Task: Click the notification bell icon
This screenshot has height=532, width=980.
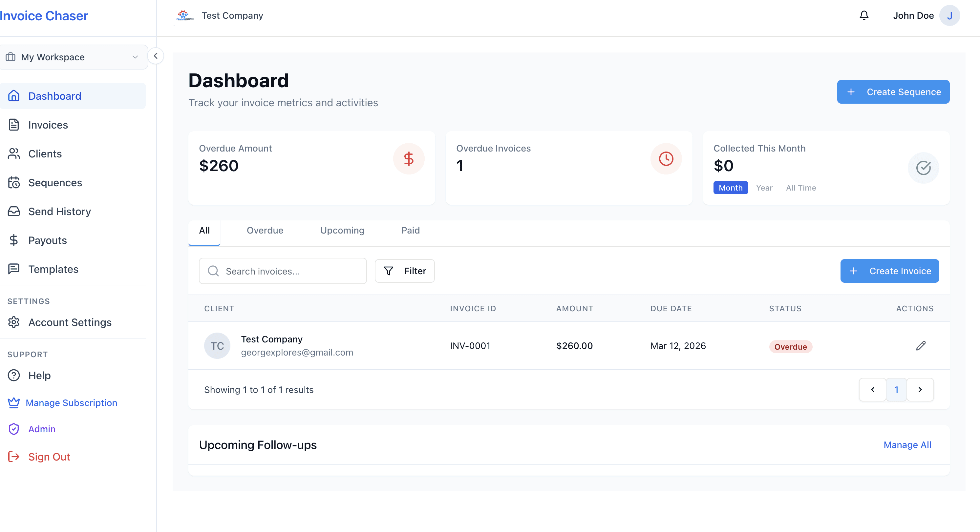Action: tap(864, 16)
